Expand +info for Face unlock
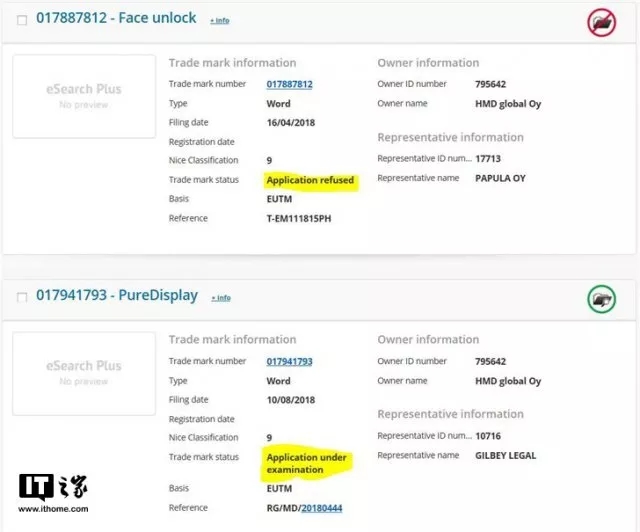Viewport: 640px width, 532px height. pyautogui.click(x=220, y=20)
